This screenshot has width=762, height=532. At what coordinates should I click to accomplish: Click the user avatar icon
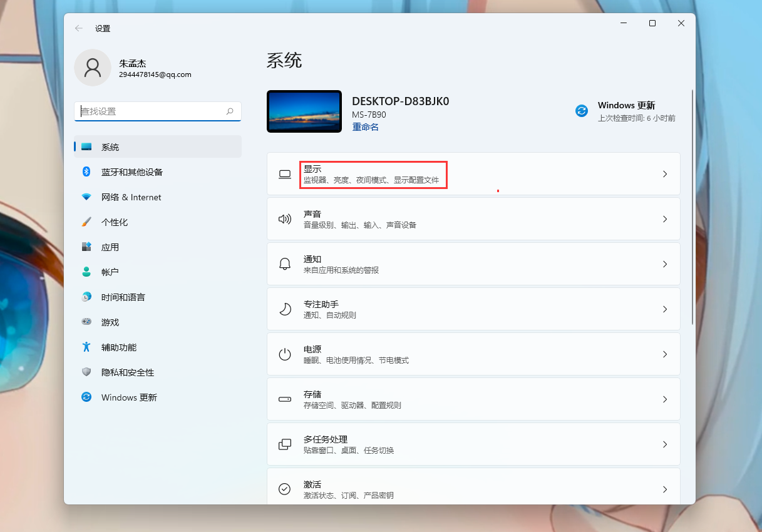click(93, 68)
